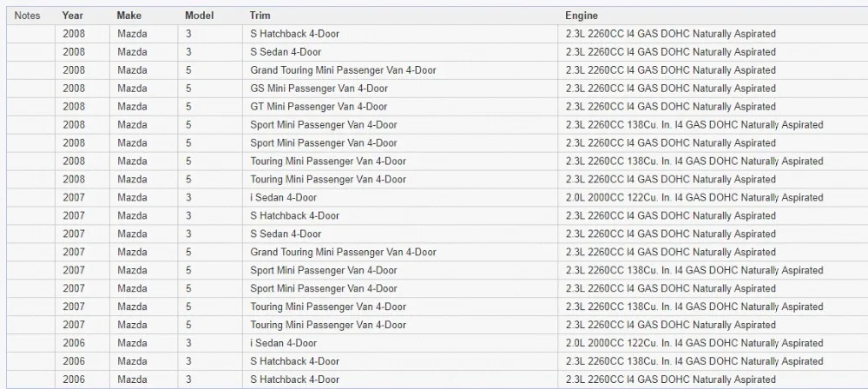Click 2007 'S Hatchback 4-Door' trim cell

point(400,215)
